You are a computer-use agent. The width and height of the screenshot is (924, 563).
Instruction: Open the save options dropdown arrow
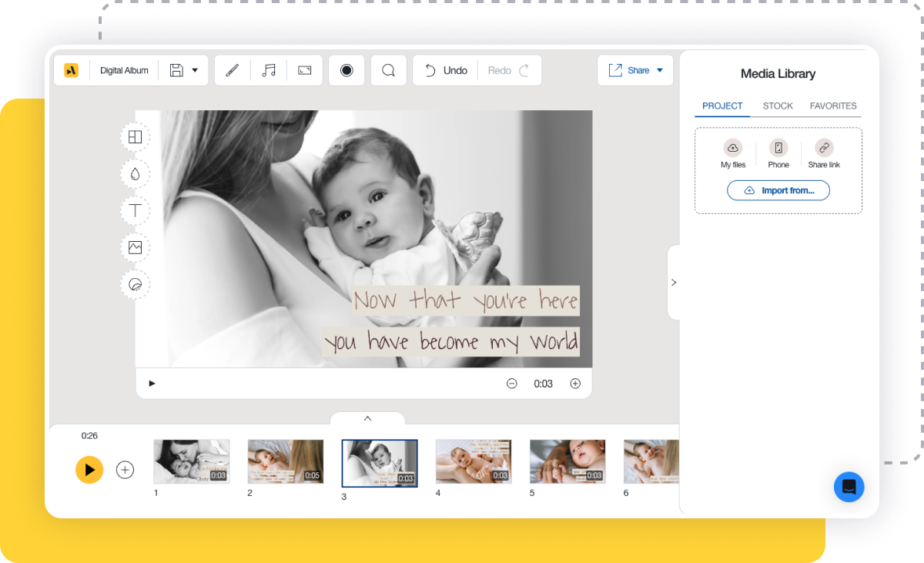pos(194,70)
